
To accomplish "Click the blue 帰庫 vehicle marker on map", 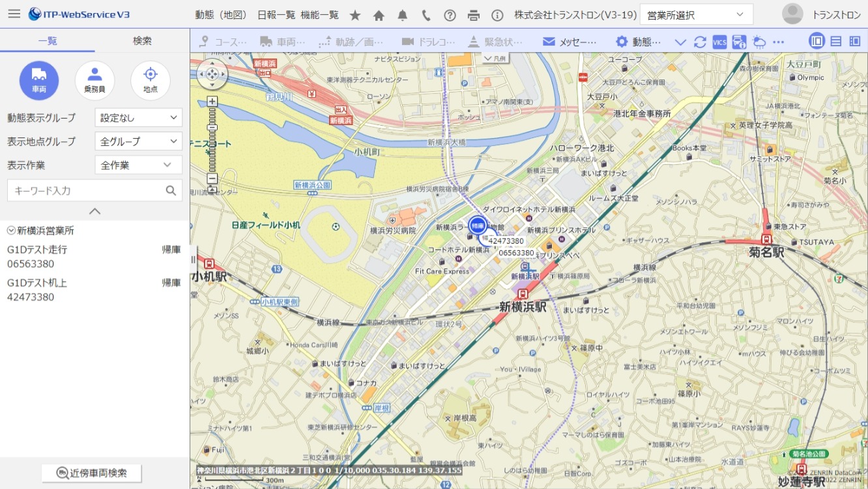I will [478, 225].
